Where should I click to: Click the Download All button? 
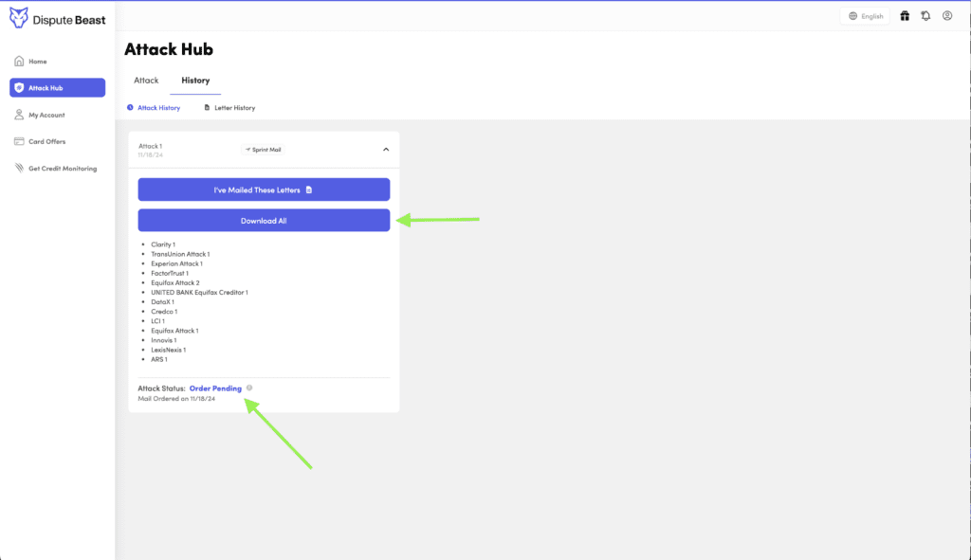coord(264,221)
